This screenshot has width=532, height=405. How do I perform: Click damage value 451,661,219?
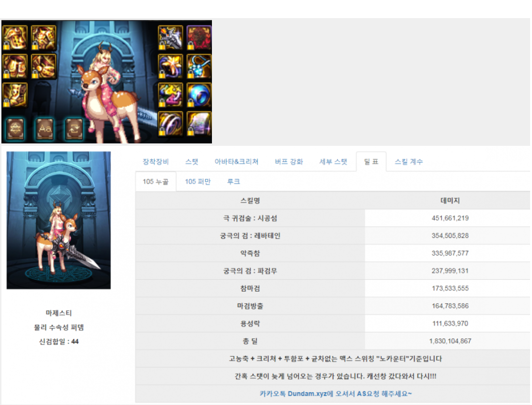click(450, 218)
